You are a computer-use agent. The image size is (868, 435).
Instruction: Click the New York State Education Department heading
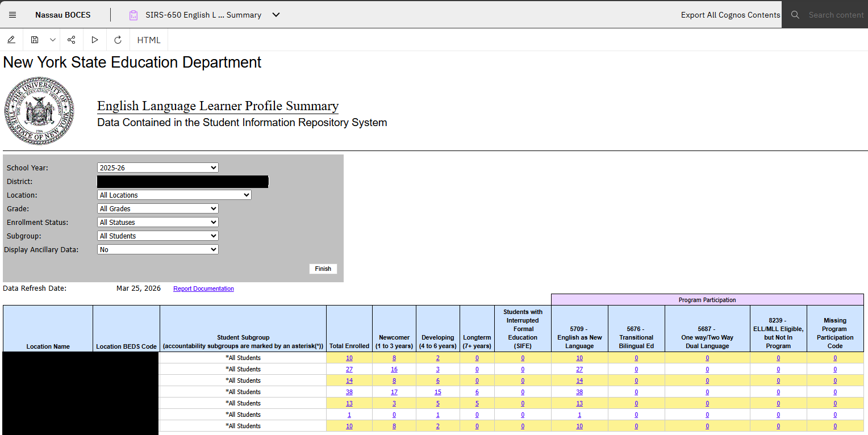click(x=132, y=62)
